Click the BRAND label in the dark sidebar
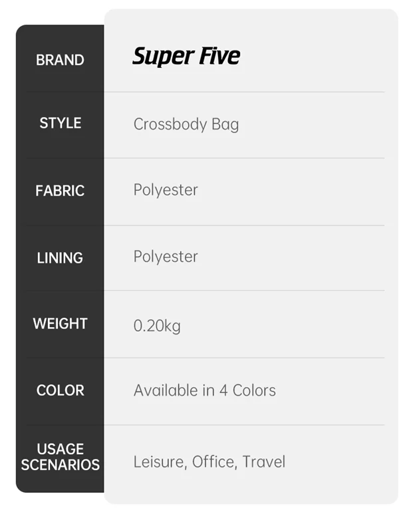 pos(60,60)
